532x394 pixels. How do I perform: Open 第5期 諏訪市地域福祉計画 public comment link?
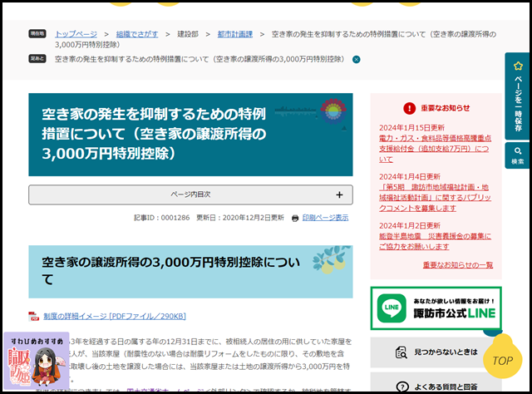click(x=435, y=198)
